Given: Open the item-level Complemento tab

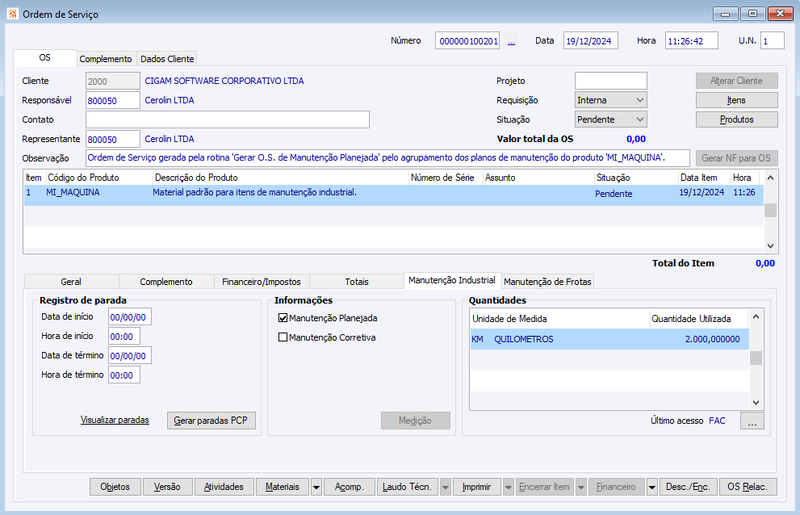Looking at the screenshot, I should coord(166,282).
